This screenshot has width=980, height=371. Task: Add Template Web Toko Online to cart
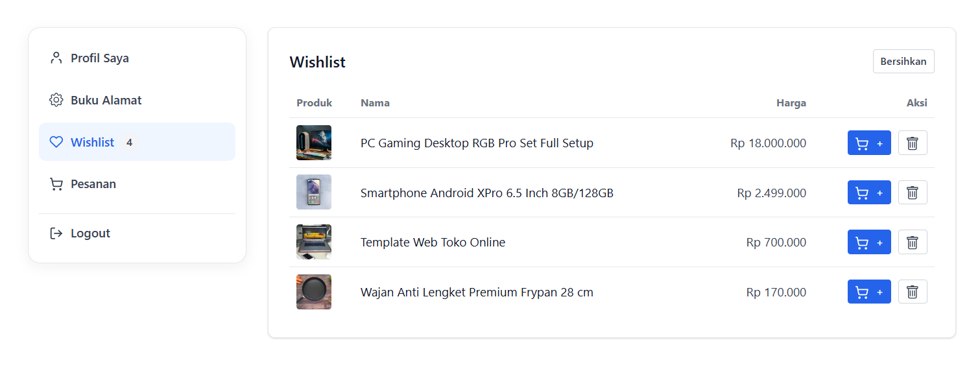click(869, 242)
